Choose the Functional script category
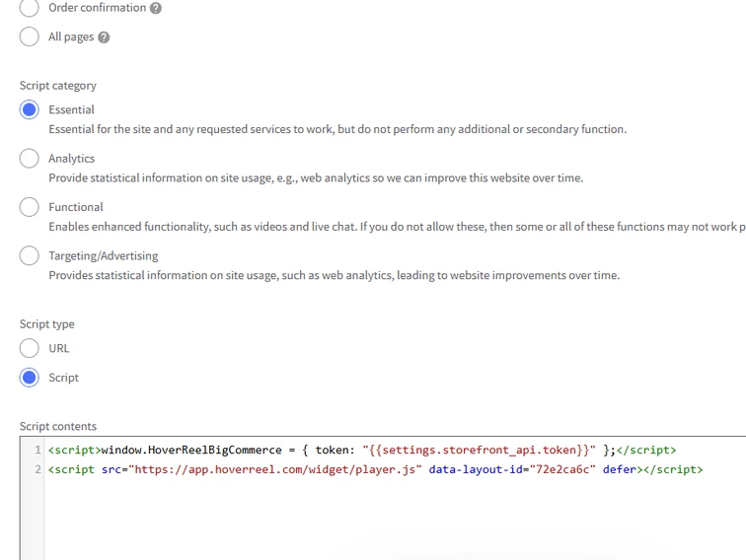746x560 pixels. [x=29, y=207]
